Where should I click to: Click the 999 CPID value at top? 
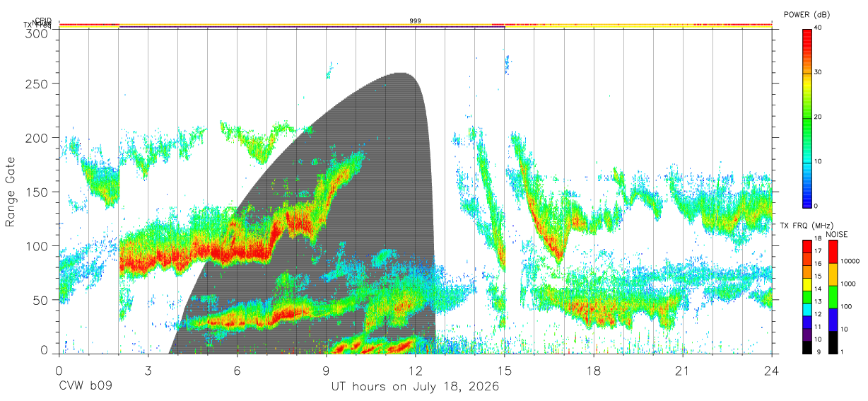click(x=416, y=21)
